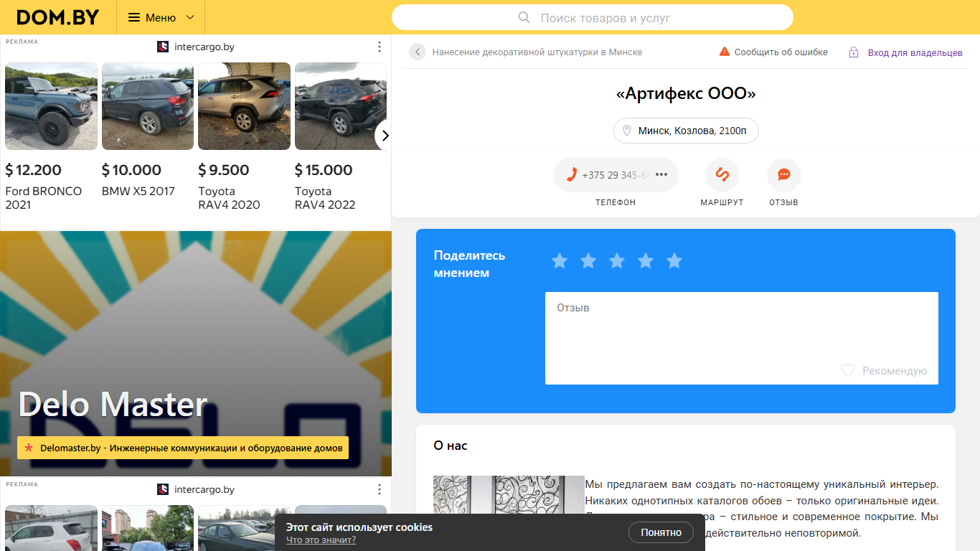Open BMW X5 2017 car photo
980x551 pixels.
coord(148,106)
